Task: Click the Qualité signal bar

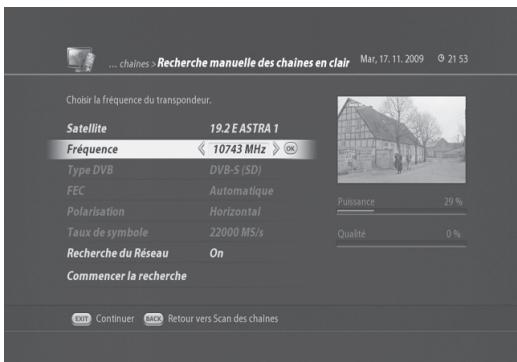Action: (x=401, y=246)
